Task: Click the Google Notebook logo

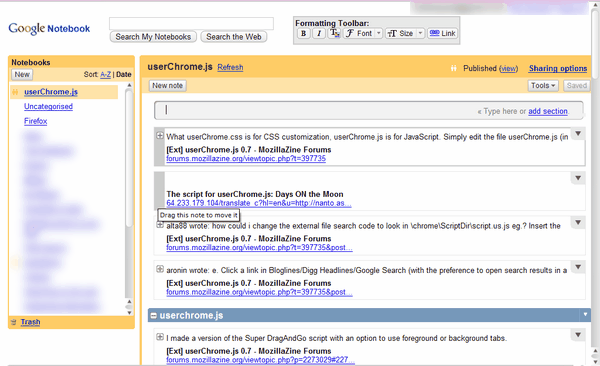Action: coord(49,28)
